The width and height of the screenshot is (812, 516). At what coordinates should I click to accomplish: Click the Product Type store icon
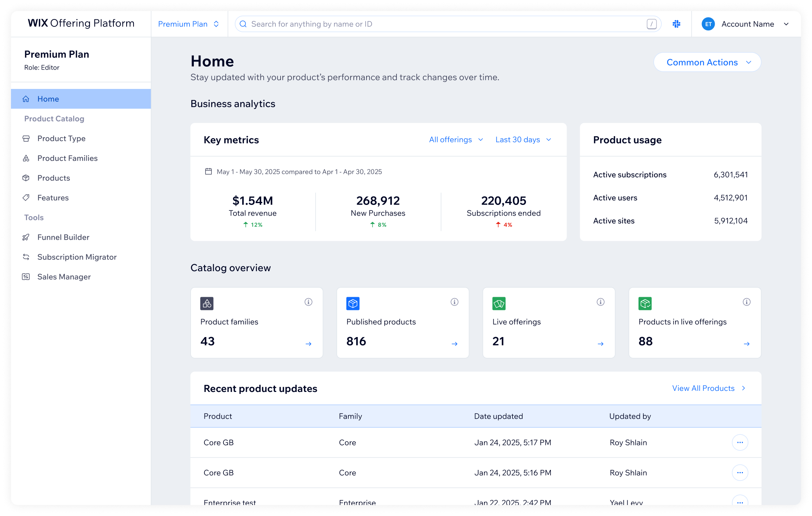[x=26, y=138]
